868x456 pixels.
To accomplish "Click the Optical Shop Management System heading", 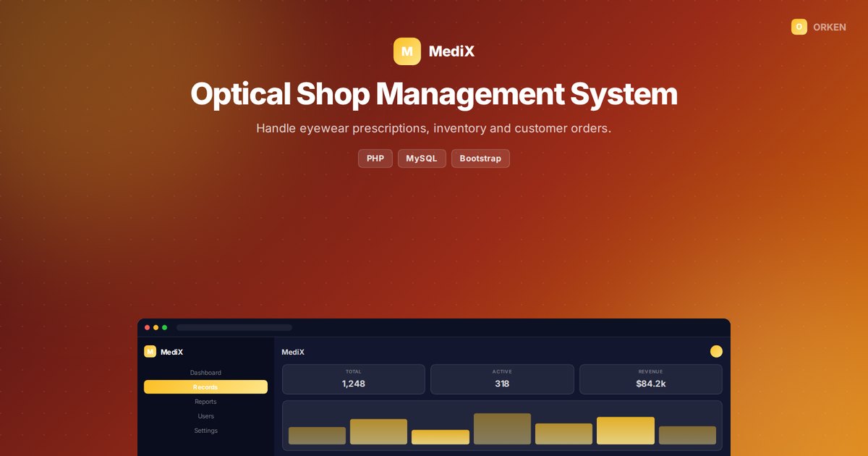I will click(x=434, y=94).
